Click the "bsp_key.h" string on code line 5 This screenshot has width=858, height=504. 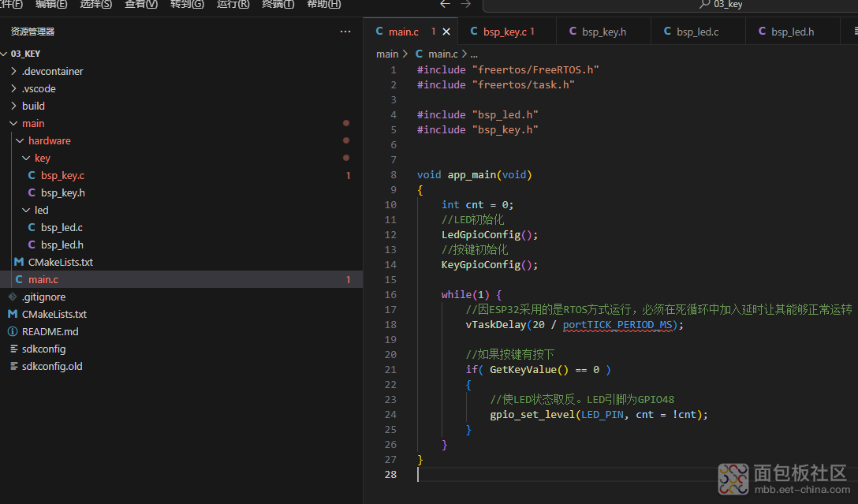505,129
